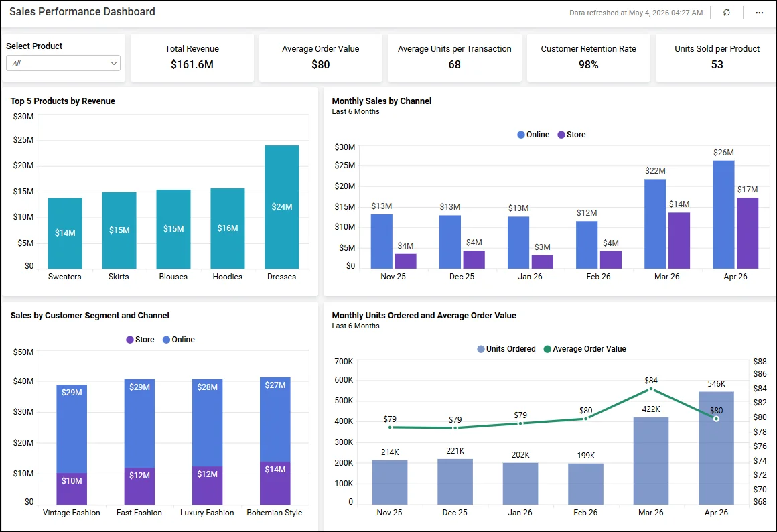Select the Units Sold per Product card
This screenshot has width=777, height=532.
tap(717, 57)
